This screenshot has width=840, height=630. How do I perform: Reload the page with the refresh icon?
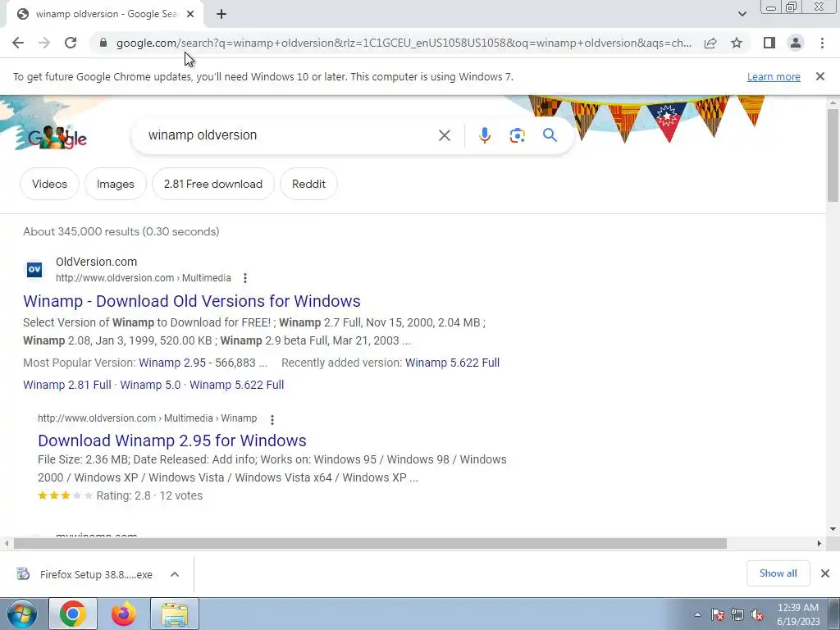tap(71, 43)
